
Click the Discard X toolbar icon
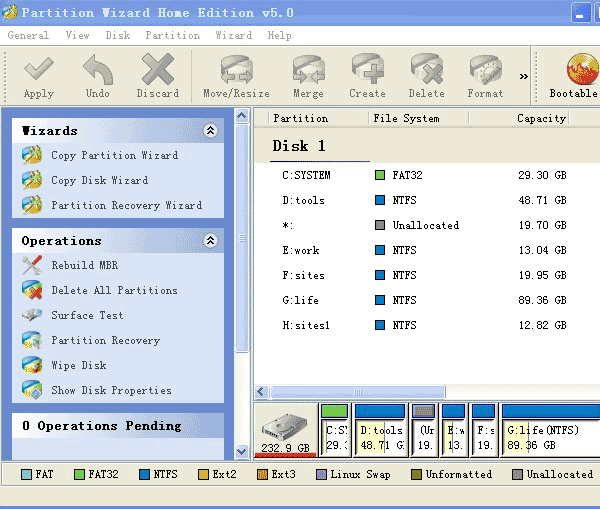coord(157,69)
